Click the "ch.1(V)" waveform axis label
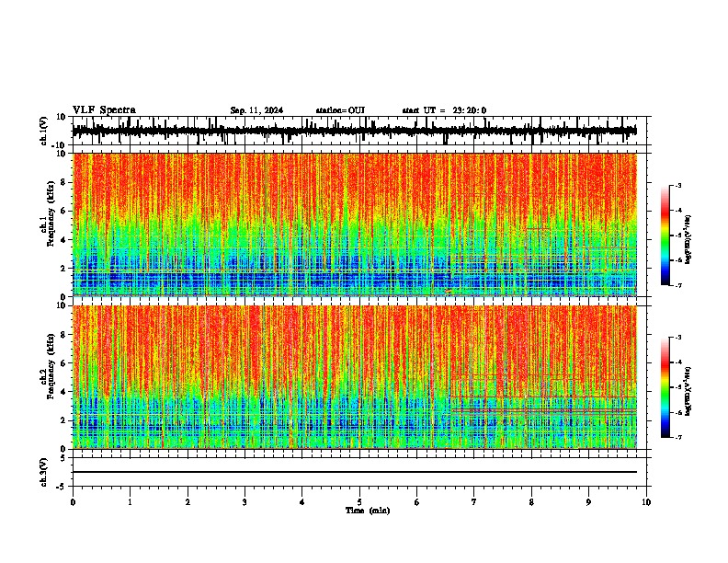Image resolution: width=728 pixels, height=563 pixels. [x=44, y=131]
